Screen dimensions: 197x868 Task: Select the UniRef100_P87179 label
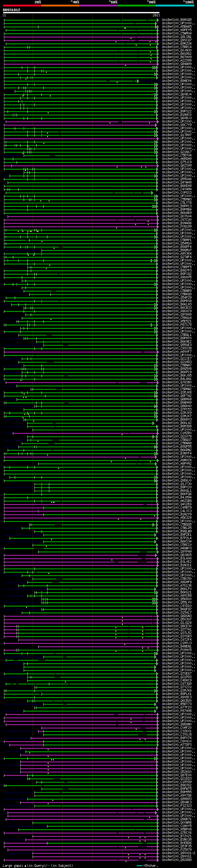click(x=177, y=325)
